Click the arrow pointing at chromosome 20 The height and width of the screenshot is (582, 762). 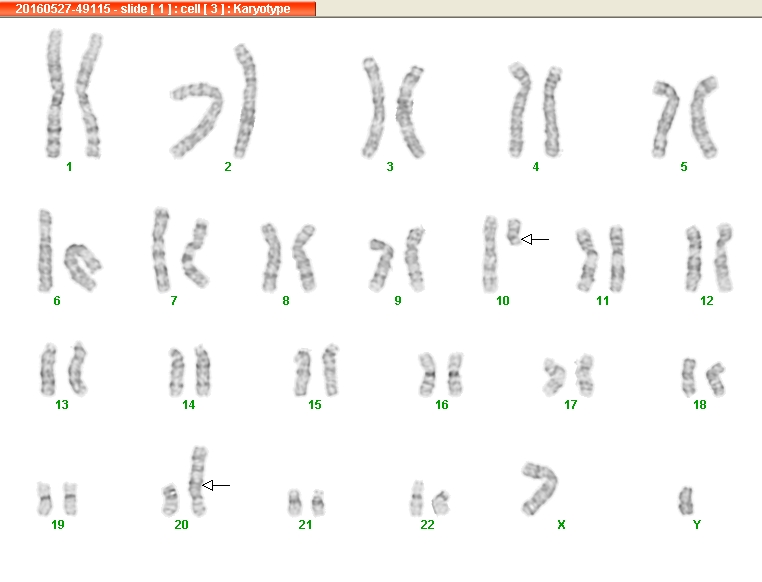(216, 485)
